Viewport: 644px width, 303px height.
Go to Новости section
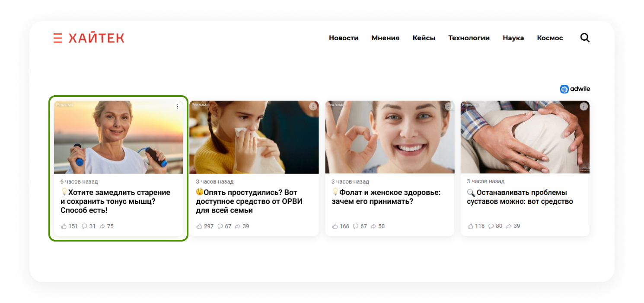point(344,38)
